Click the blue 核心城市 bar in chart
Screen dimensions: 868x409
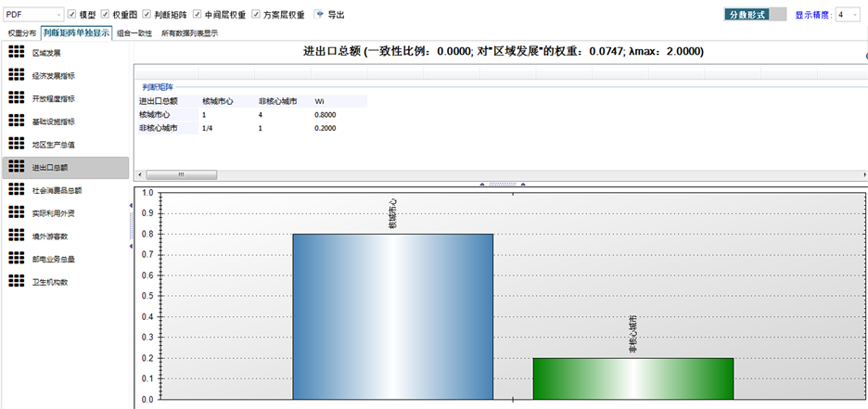(392, 315)
